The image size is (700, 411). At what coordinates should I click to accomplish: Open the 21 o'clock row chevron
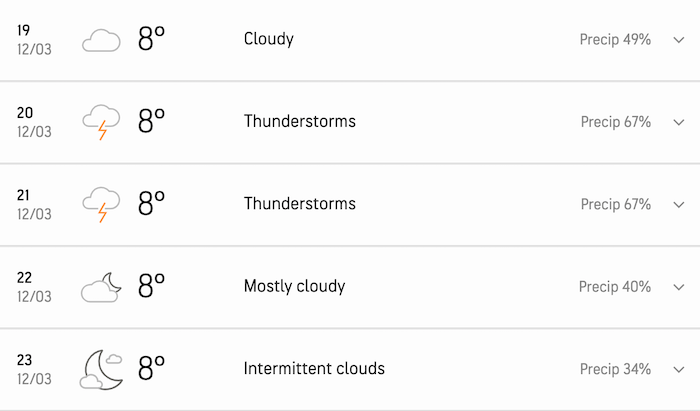tap(677, 204)
